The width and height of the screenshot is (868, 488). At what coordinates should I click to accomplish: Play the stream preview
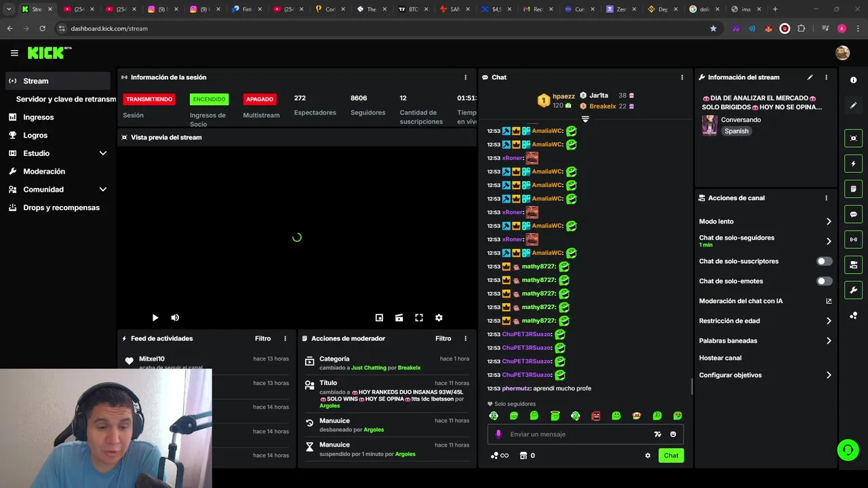point(155,317)
